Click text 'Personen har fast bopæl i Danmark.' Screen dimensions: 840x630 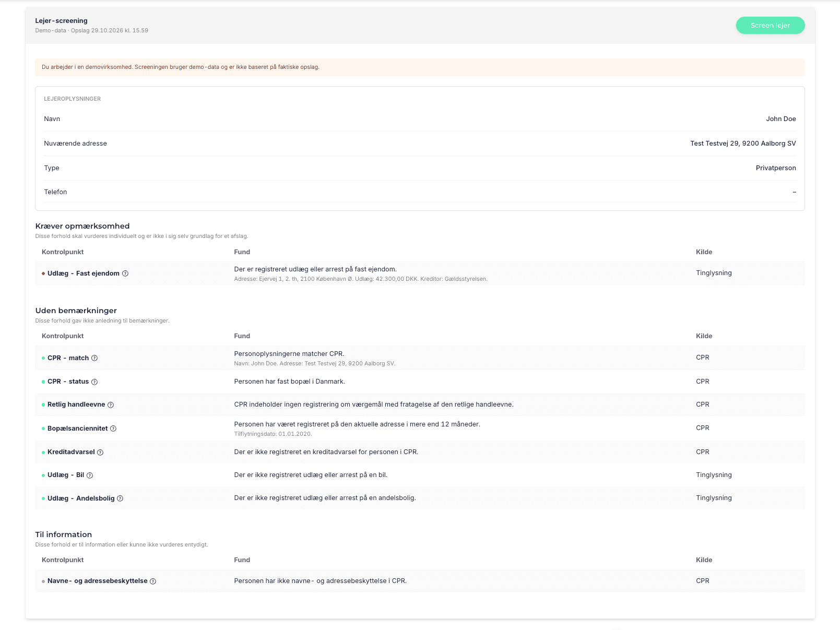[x=290, y=382]
